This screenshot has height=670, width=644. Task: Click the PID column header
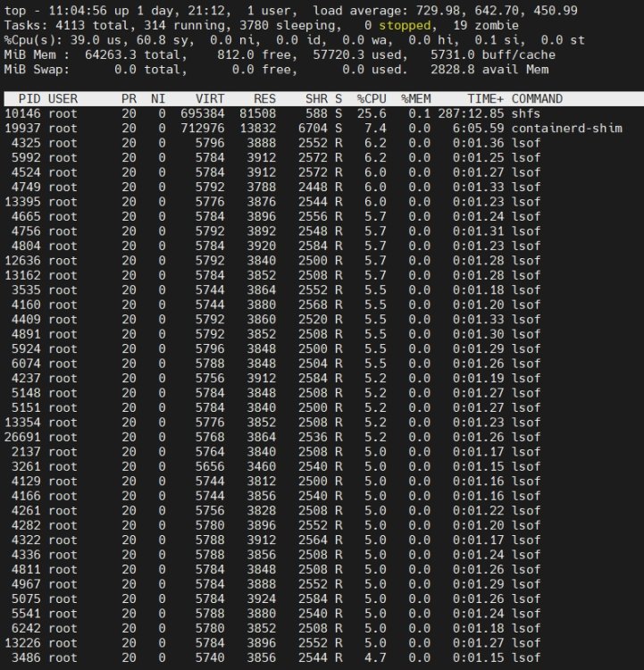click(x=29, y=98)
